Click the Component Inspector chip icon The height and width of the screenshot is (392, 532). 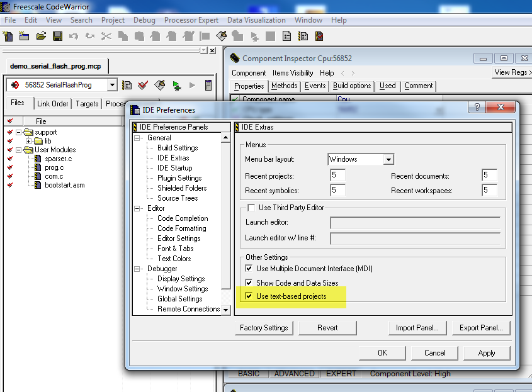tap(234, 58)
